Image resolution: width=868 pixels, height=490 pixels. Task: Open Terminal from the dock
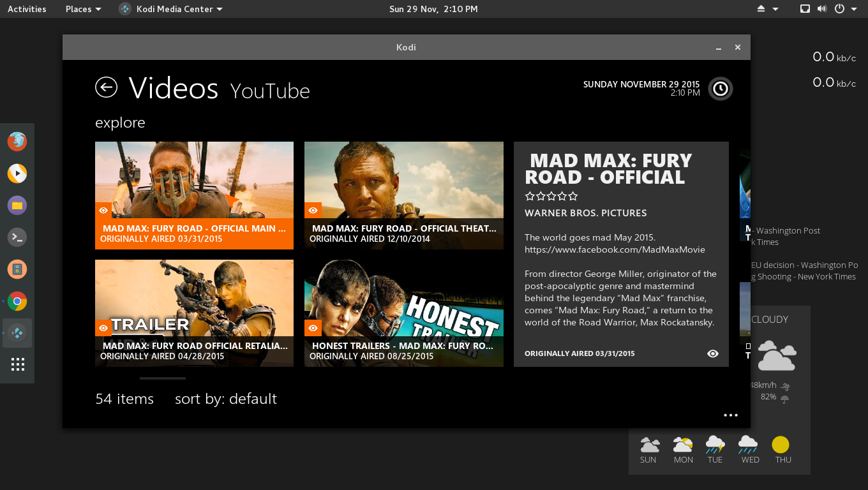click(17, 237)
